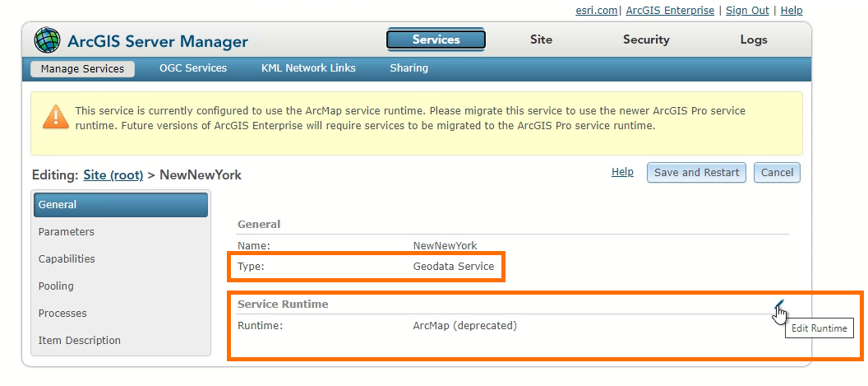
Task: Open the Help link beside Save and Restart
Action: coord(622,172)
